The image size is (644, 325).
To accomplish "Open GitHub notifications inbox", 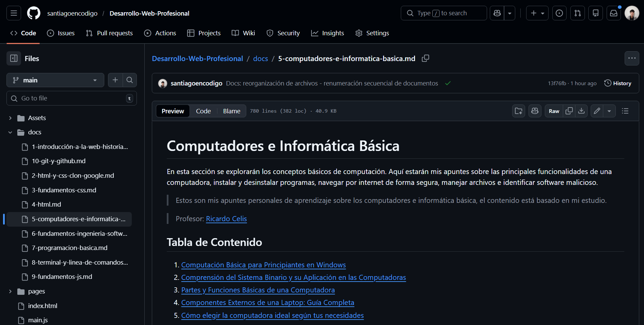I will pos(613,13).
